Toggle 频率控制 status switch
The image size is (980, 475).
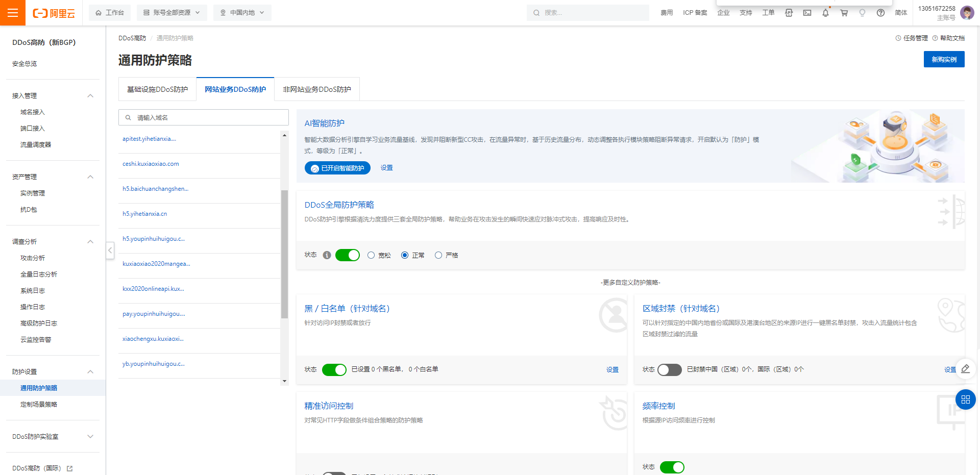[x=672, y=467]
